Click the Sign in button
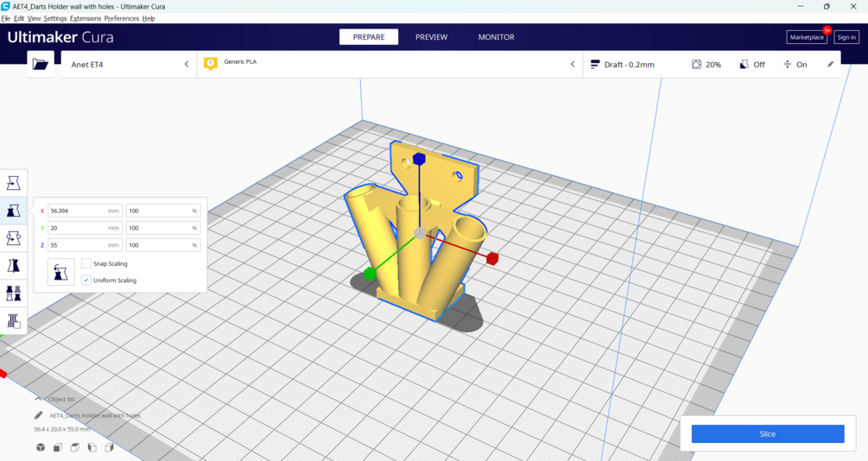The image size is (868, 461). pyautogui.click(x=846, y=37)
